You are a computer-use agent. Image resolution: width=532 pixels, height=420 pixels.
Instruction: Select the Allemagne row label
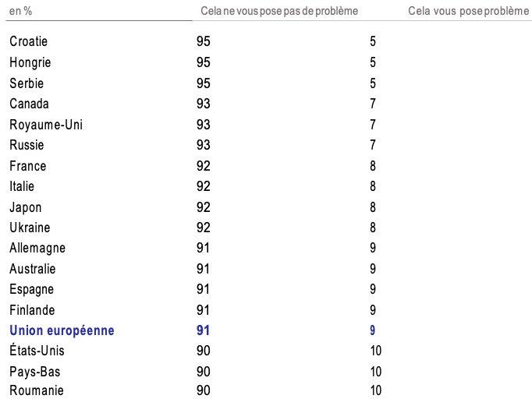coord(37,249)
